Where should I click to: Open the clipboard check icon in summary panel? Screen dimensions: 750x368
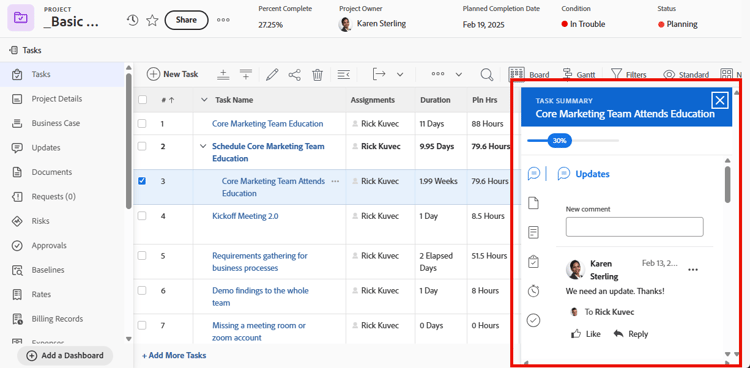tap(533, 262)
